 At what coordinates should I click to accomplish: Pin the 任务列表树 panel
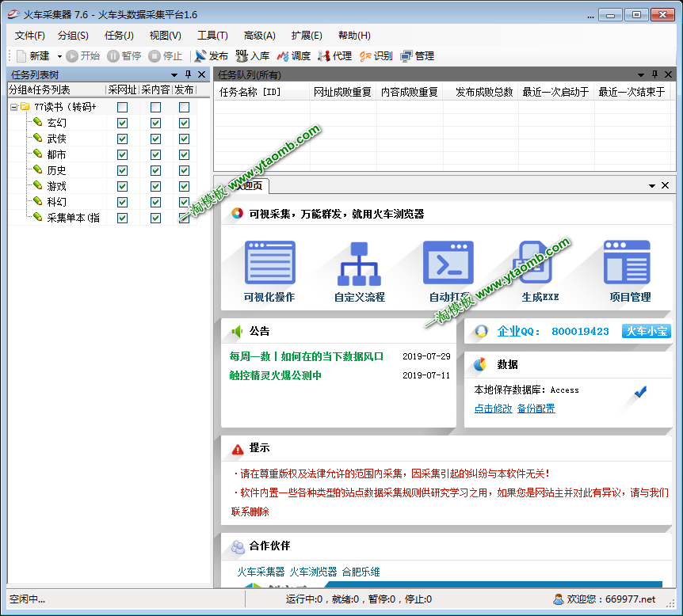[x=188, y=74]
